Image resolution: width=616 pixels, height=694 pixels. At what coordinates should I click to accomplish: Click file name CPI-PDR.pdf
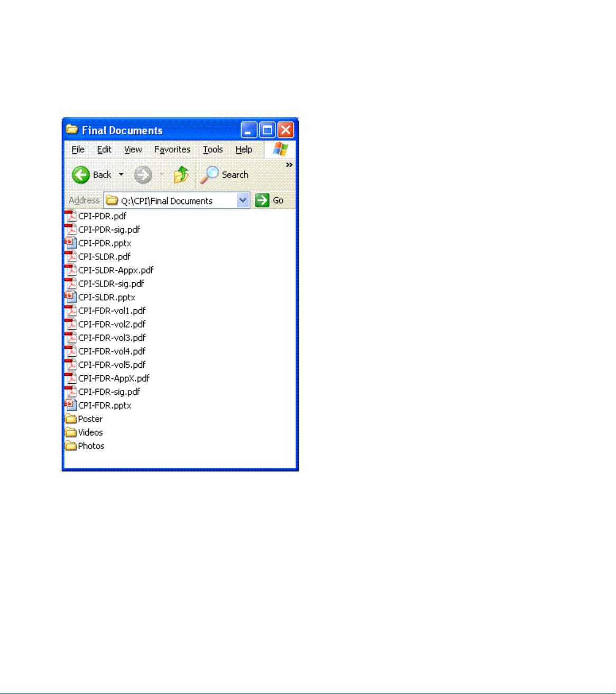[102, 216]
